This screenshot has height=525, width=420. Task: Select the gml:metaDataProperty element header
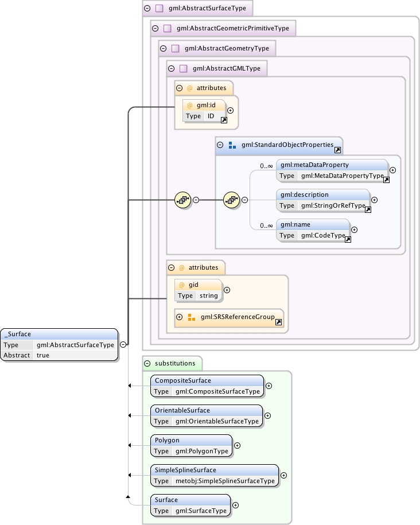tap(332, 165)
